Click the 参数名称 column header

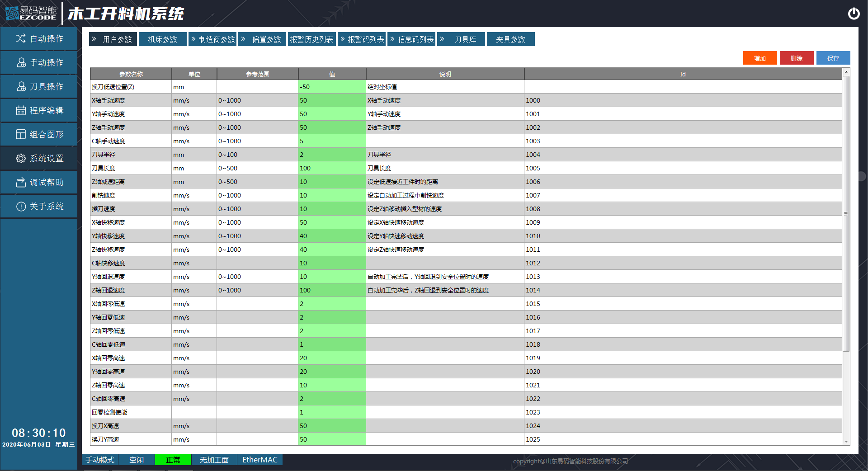[x=131, y=74]
